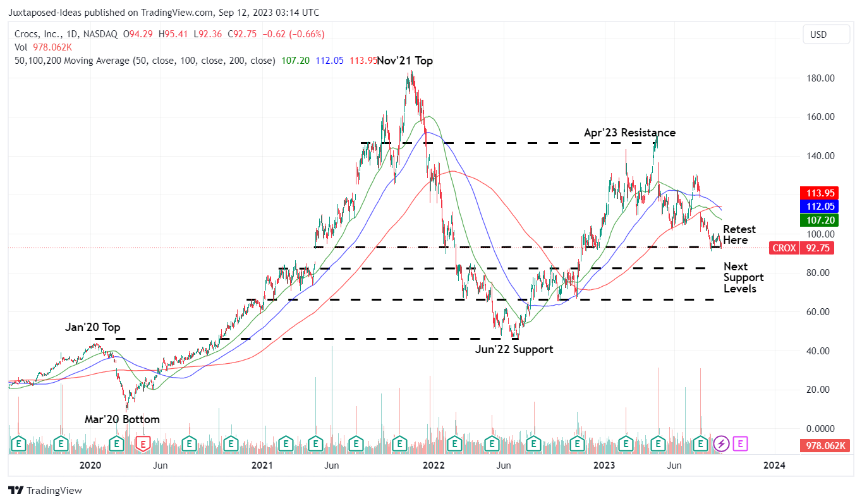Click the Retest Here annotation
The width and height of the screenshot is (862, 504).
coord(739,234)
